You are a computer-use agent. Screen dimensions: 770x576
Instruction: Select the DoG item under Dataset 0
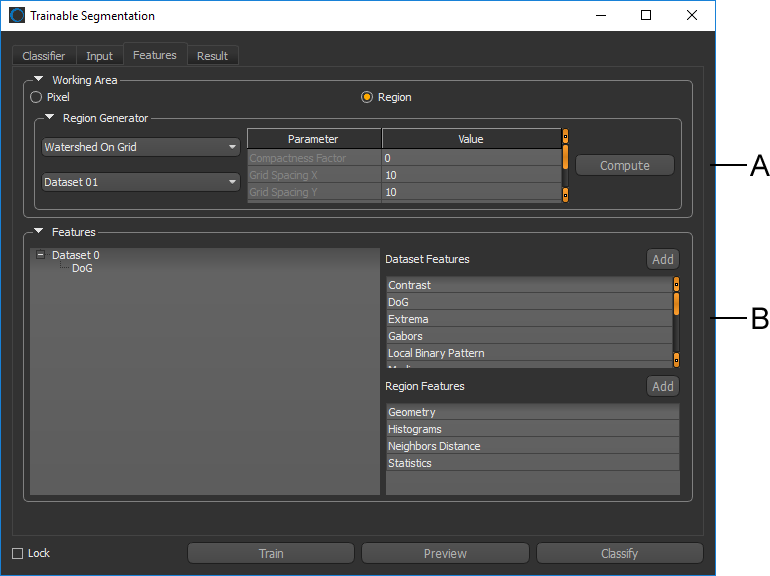82,268
